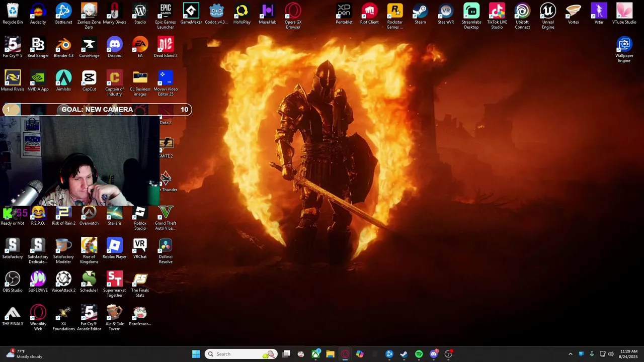644x362 pixels.
Task: Click the Vortex mod manager icon
Action: [574, 14]
